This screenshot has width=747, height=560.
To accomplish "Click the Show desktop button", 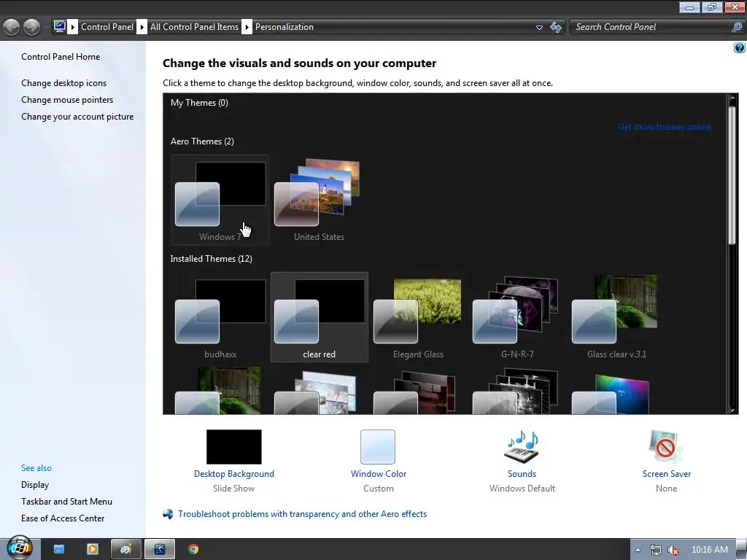I will pyautogui.click(x=741, y=550).
